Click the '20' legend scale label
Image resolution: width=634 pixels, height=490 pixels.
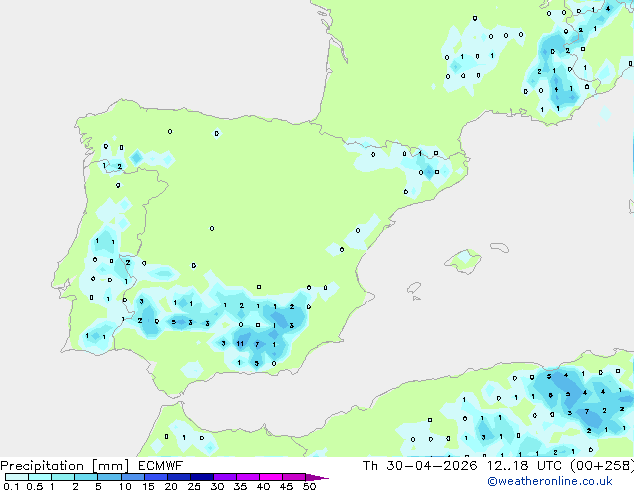171,486
